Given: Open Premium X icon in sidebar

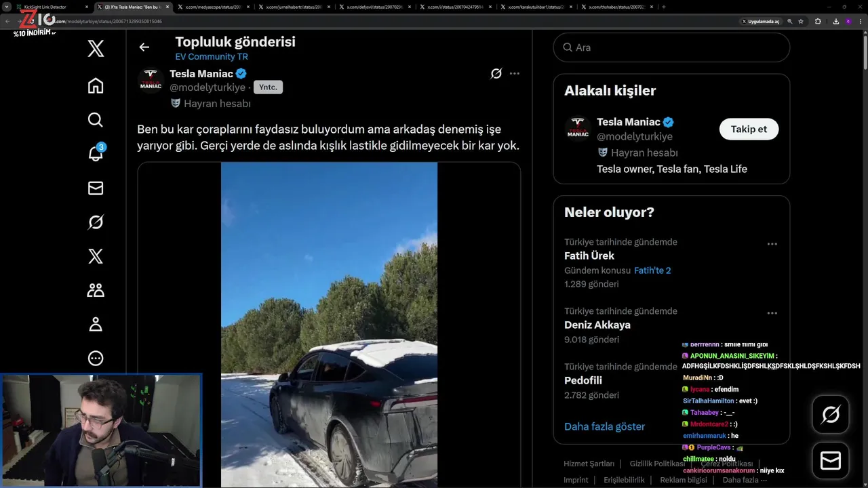Looking at the screenshot, I should click(96, 256).
